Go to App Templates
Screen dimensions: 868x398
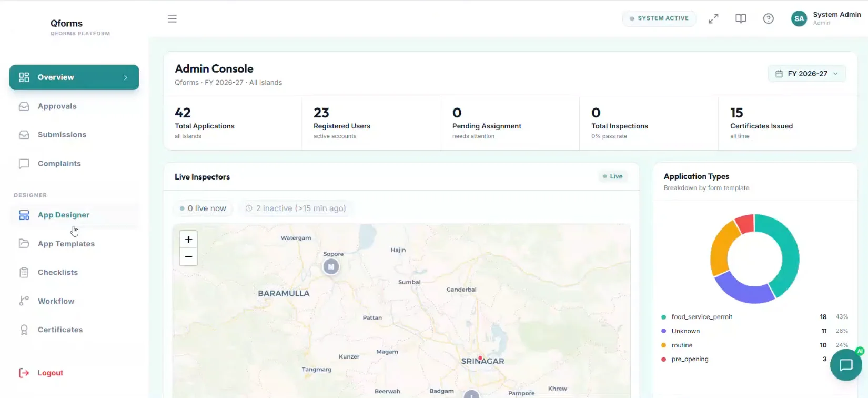tap(74, 244)
